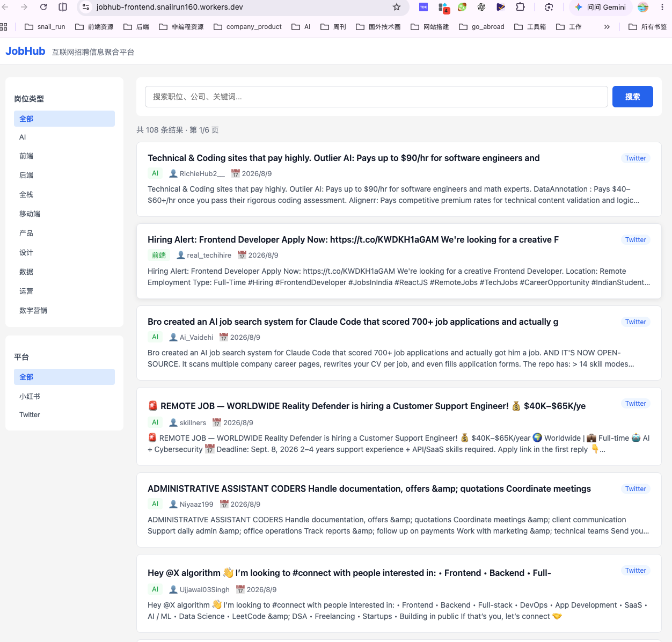Open the snail_run bookmark folder
Image resolution: width=672 pixels, height=642 pixels.
click(x=45, y=26)
